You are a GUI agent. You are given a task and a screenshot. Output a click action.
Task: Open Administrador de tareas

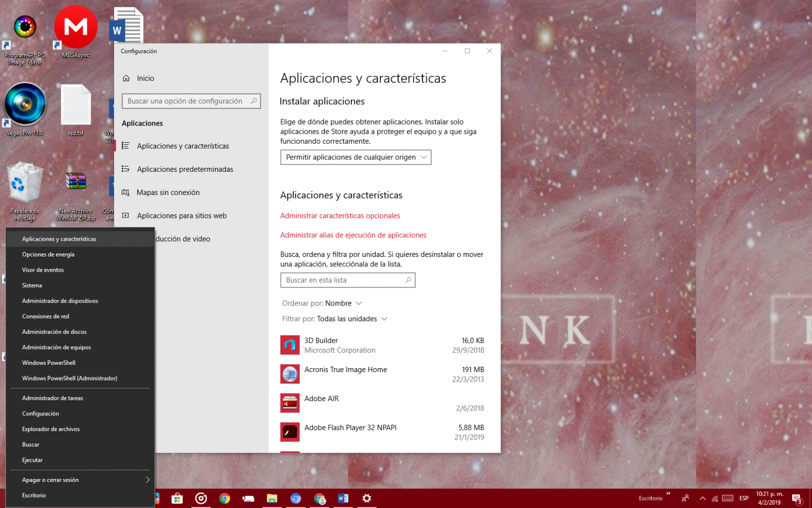(x=80, y=398)
